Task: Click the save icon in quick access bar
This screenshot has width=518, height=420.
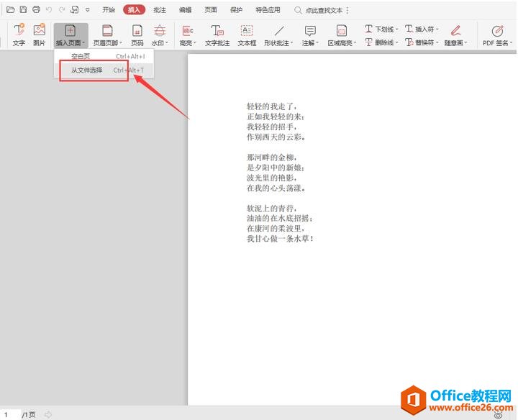Action: 23,10
